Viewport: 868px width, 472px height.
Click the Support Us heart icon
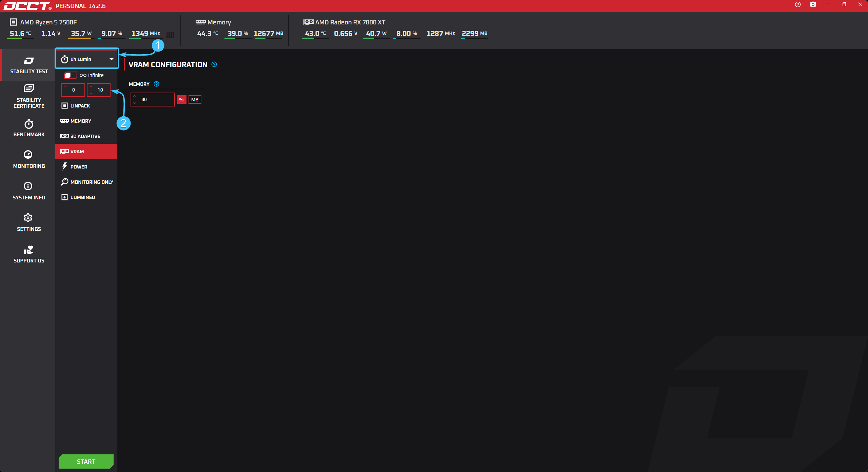[29, 250]
